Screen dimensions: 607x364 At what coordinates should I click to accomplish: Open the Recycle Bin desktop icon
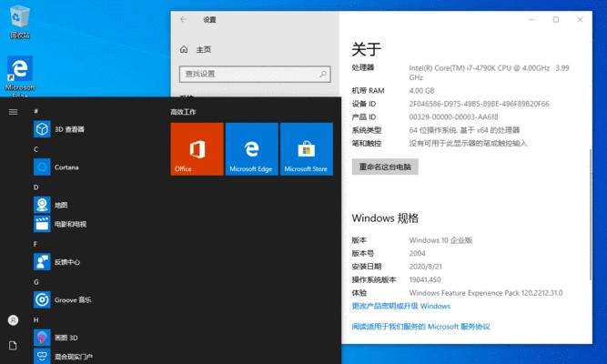pos(19,22)
